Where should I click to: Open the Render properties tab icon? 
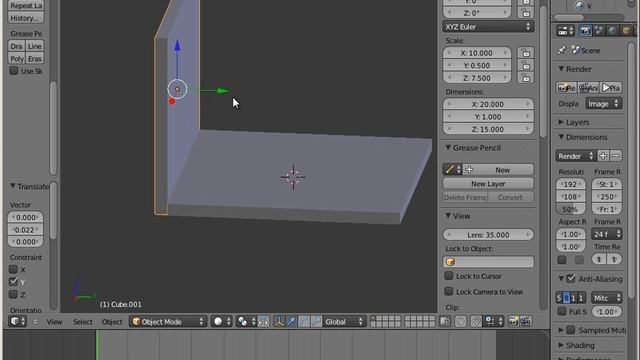585,31
